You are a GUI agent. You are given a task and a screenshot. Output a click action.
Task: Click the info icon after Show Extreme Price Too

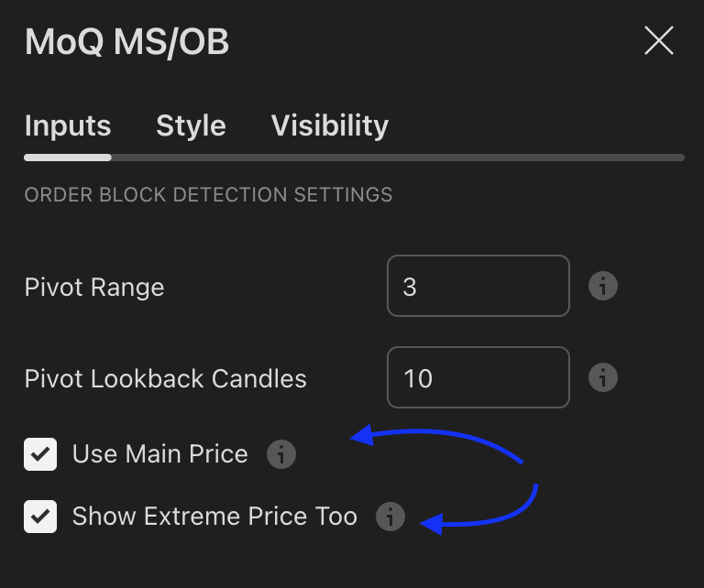click(x=390, y=517)
